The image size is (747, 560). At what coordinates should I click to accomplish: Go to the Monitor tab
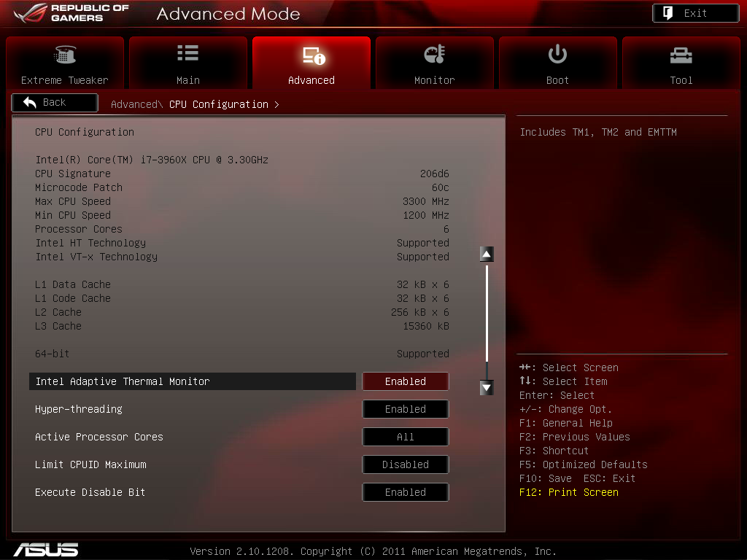[x=435, y=63]
